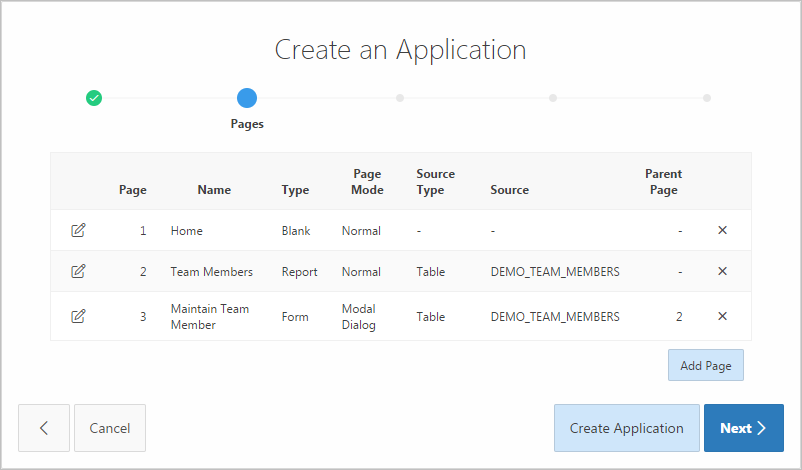The image size is (802, 470).
Task: Click the Source Type column header
Action: click(x=435, y=182)
